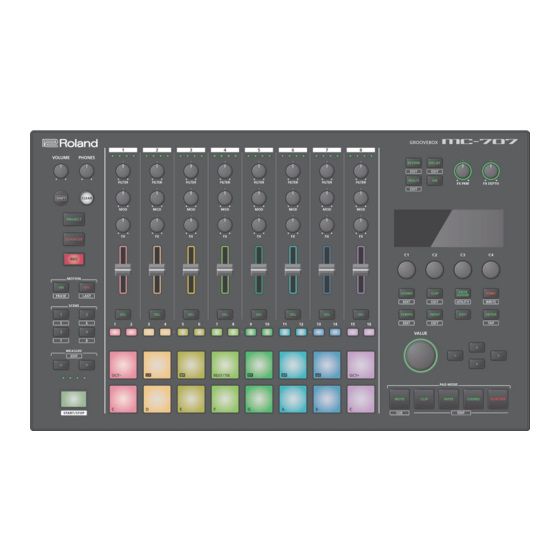Click the cursor left arrow button
This screenshot has width=560, height=560.
pos(455,356)
